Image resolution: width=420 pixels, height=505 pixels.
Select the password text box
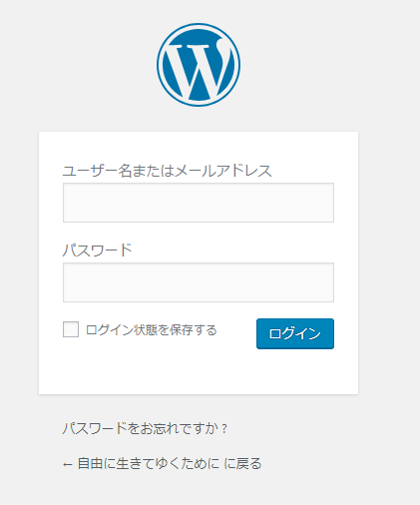point(199,282)
